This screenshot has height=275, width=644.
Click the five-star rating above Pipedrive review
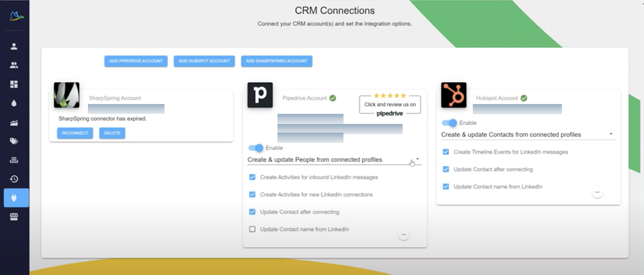tap(390, 96)
